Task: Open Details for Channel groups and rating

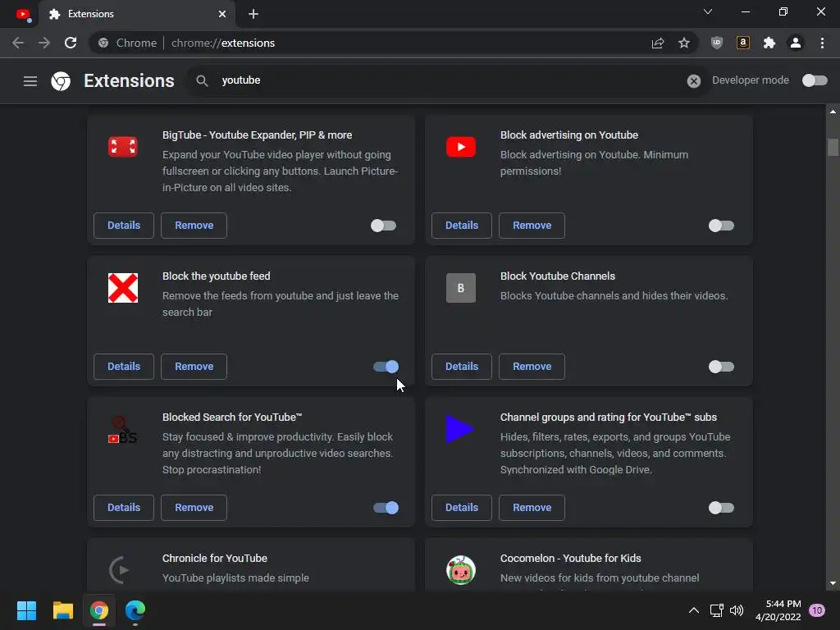Action: (462, 507)
